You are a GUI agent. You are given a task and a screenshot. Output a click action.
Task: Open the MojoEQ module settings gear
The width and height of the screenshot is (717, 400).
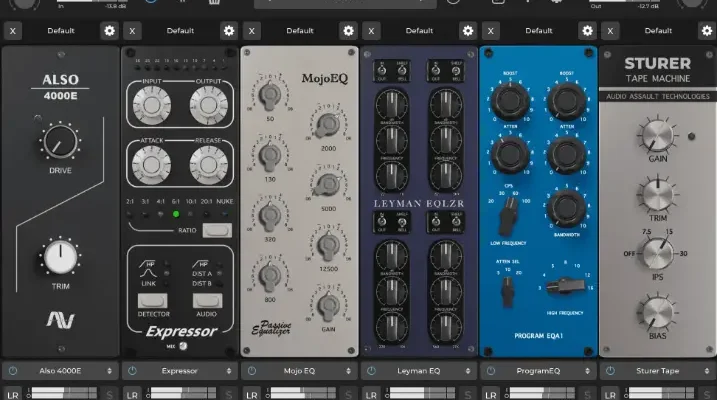tap(348, 31)
